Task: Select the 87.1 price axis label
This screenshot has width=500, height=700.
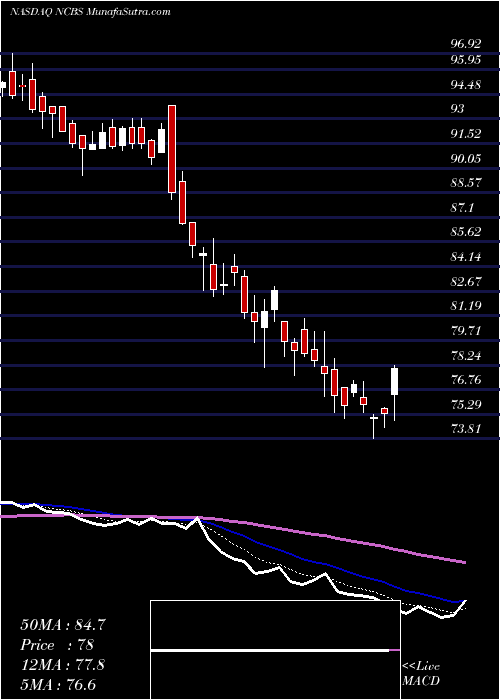Action: click(462, 208)
